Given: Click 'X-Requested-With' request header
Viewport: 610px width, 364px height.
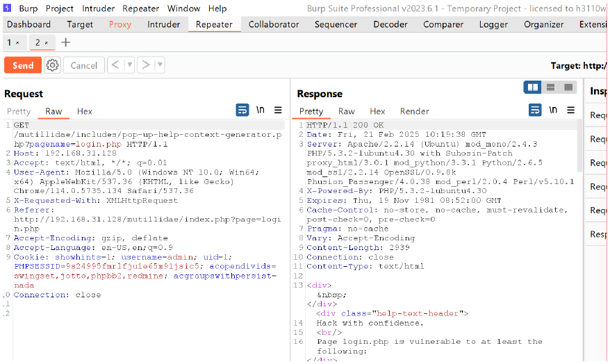Looking at the screenshot, I should pos(96,201).
